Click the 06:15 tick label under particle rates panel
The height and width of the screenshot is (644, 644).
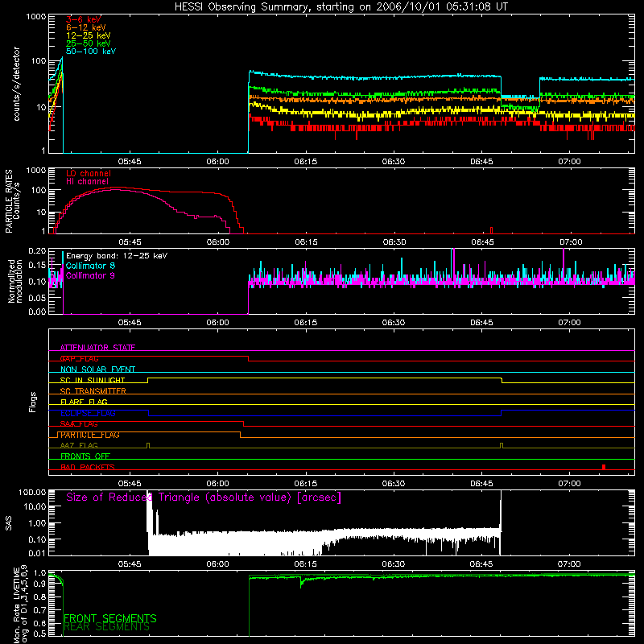306,242
